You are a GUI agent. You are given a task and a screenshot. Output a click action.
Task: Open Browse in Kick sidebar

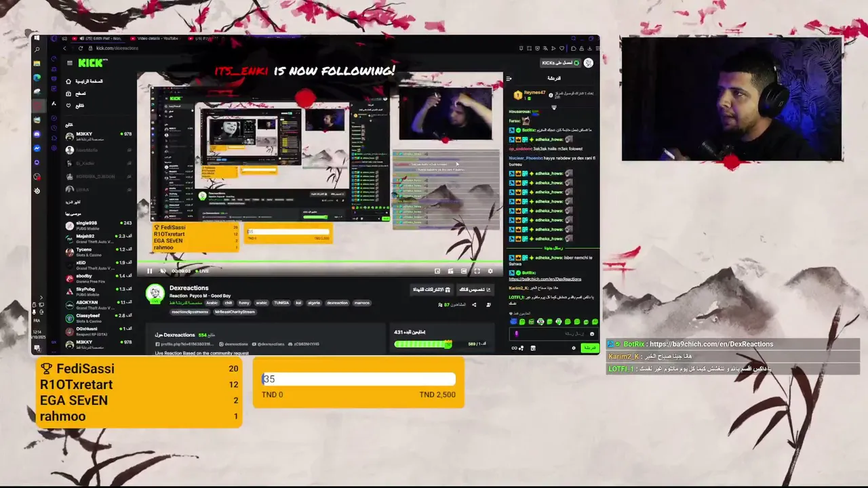pyautogui.click(x=76, y=94)
